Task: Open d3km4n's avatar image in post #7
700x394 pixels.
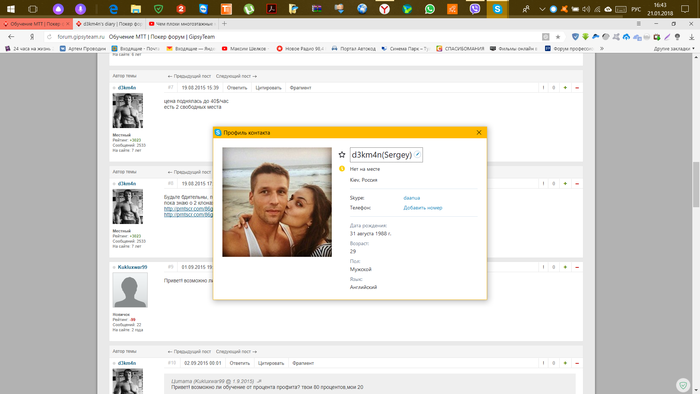Action: coord(128,111)
